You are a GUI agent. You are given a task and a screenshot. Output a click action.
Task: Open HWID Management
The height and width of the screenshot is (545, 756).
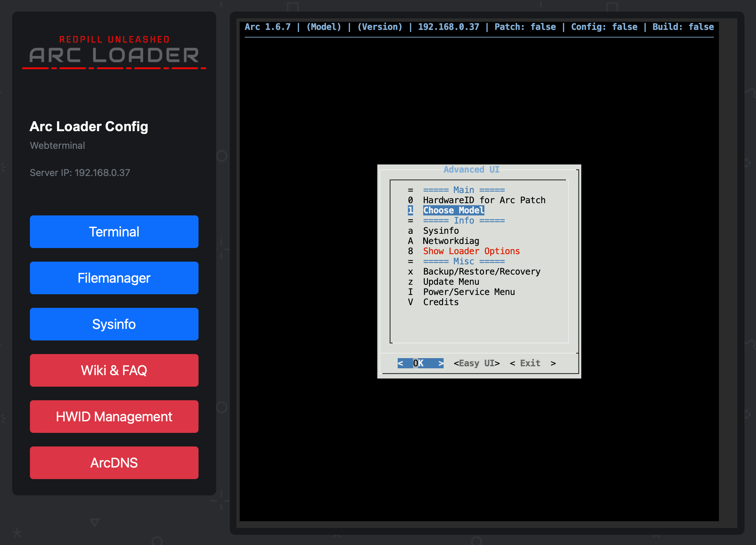(114, 417)
